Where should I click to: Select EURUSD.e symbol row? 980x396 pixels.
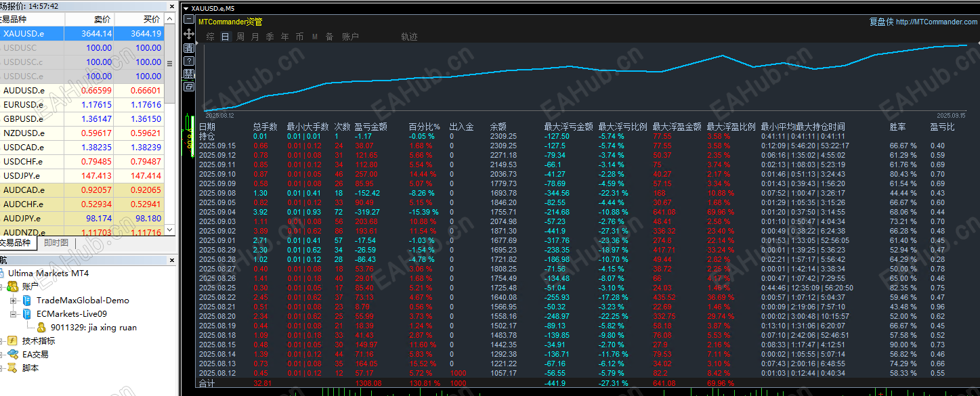(x=82, y=104)
